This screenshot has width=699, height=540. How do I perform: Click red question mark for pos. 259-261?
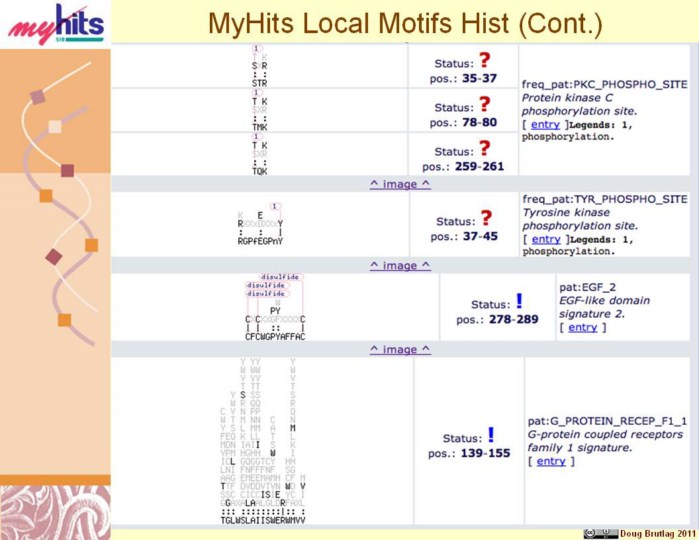[x=485, y=149]
